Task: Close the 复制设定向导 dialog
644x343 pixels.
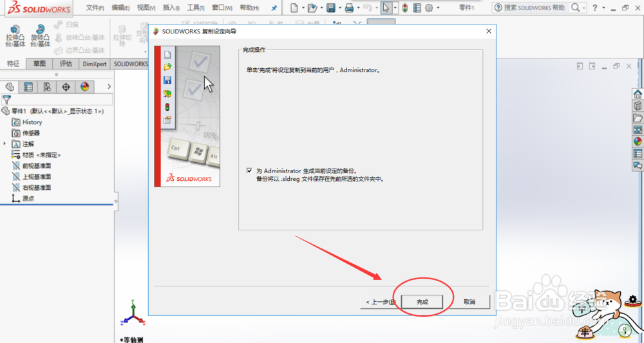Action: [x=489, y=31]
